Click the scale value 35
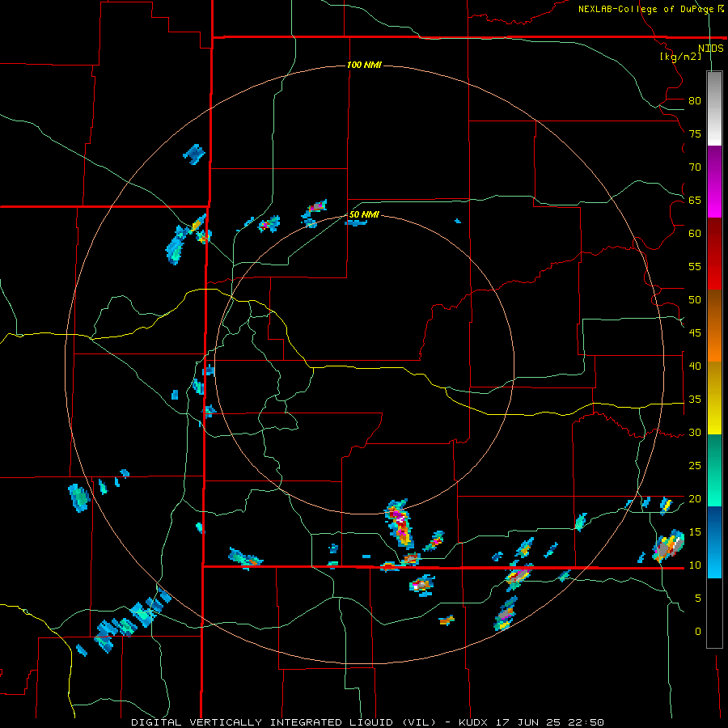 [x=695, y=400]
